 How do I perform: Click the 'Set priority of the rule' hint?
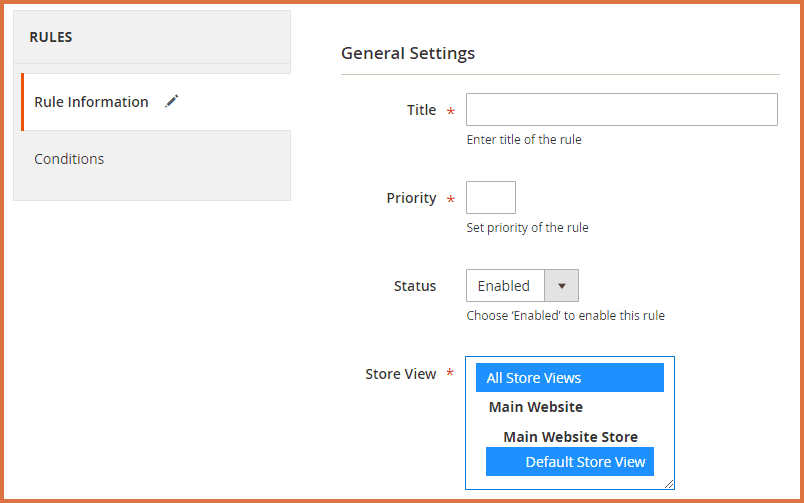[528, 228]
